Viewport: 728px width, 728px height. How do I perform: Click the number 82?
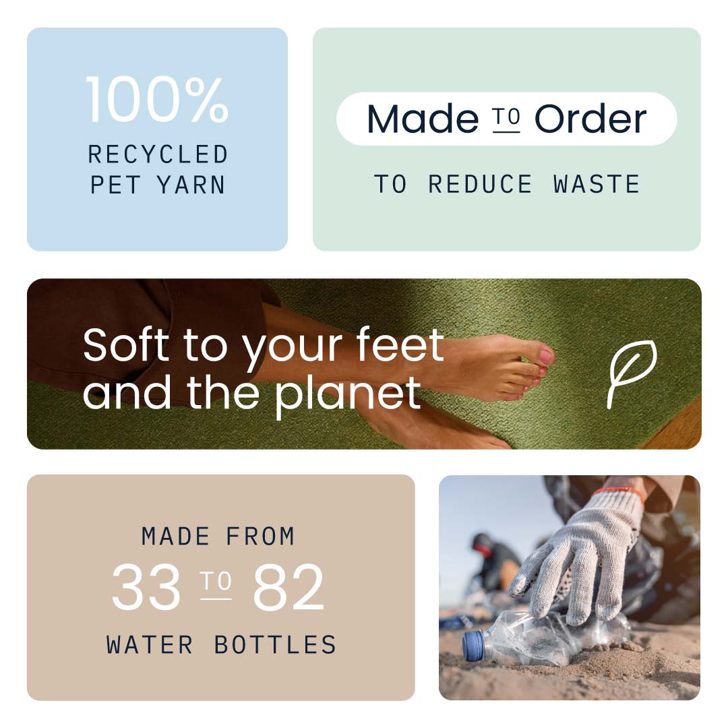coord(289,587)
